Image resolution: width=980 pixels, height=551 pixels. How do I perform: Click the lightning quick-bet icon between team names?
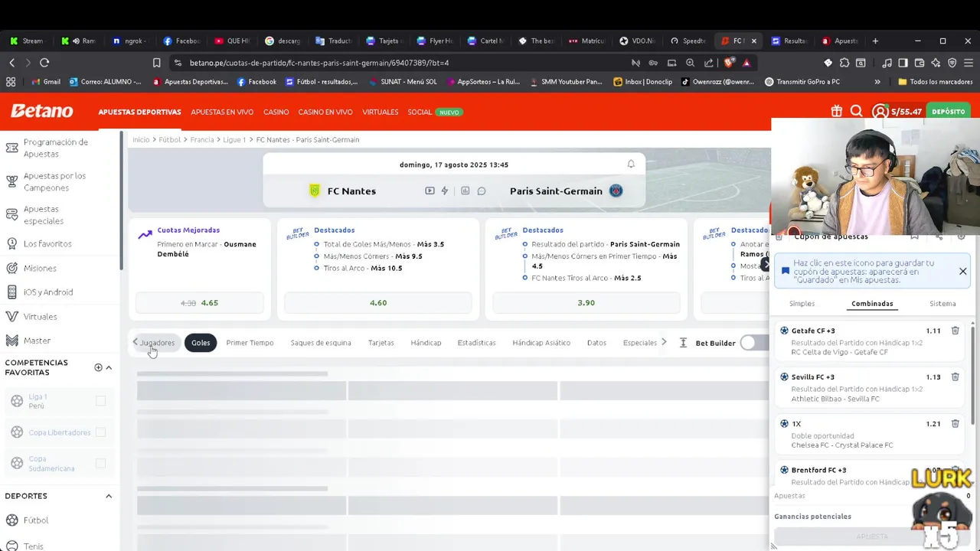pyautogui.click(x=444, y=191)
